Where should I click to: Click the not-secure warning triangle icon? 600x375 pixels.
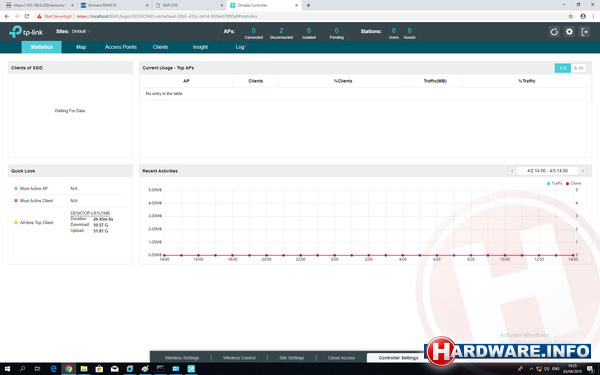coord(39,16)
